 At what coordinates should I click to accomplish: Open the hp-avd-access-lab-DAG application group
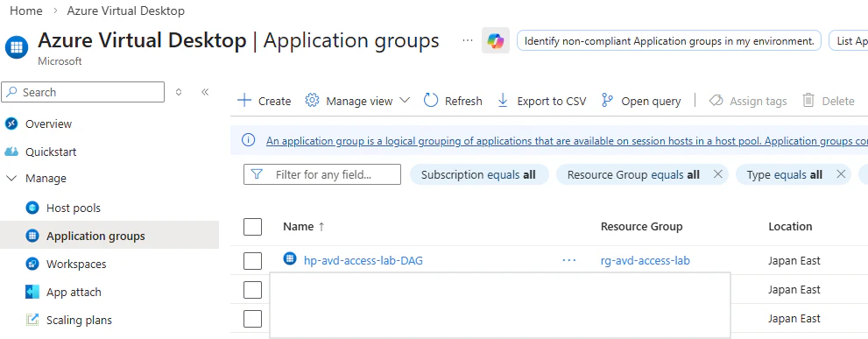pos(363,260)
